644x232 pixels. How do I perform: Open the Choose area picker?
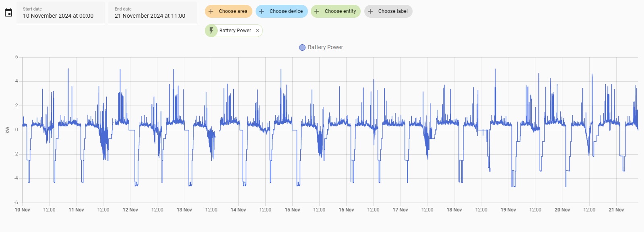click(233, 11)
